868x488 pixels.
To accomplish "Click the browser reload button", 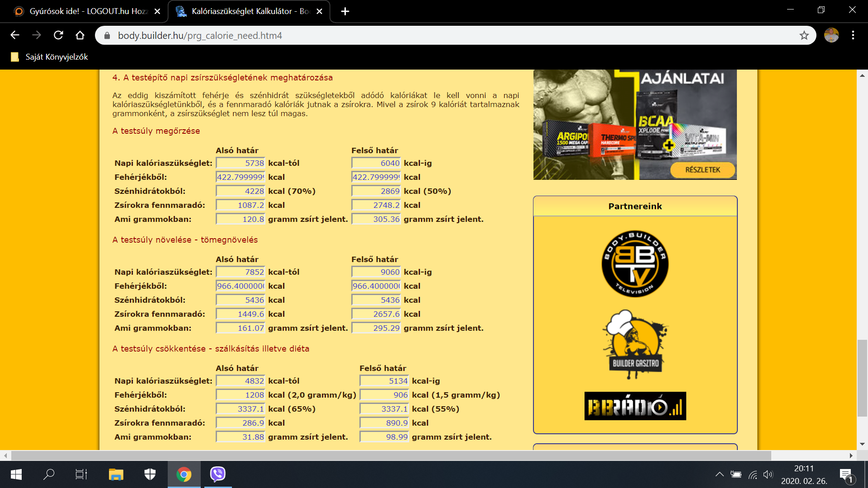I will 58,35.
